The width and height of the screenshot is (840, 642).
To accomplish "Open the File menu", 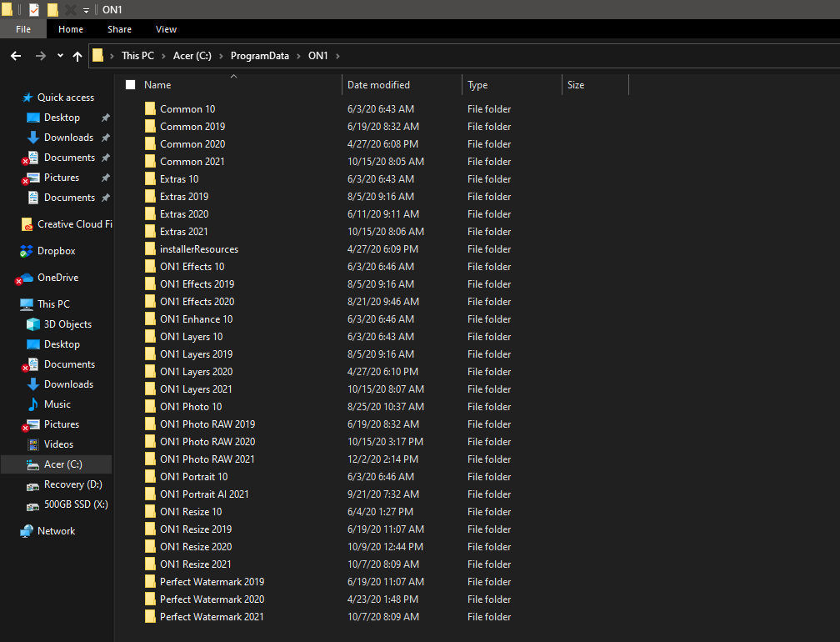I will click(23, 29).
